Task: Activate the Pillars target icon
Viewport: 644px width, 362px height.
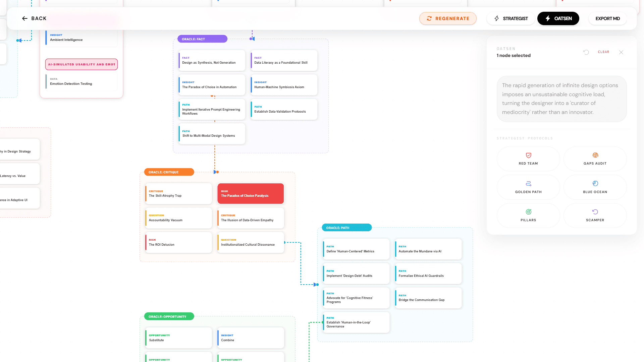Action: [x=528, y=212]
